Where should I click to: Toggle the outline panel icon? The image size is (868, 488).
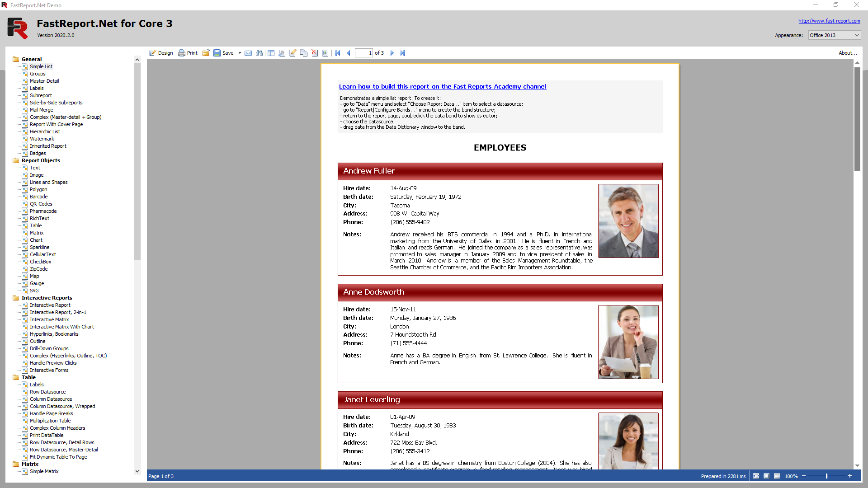pyautogui.click(x=271, y=53)
